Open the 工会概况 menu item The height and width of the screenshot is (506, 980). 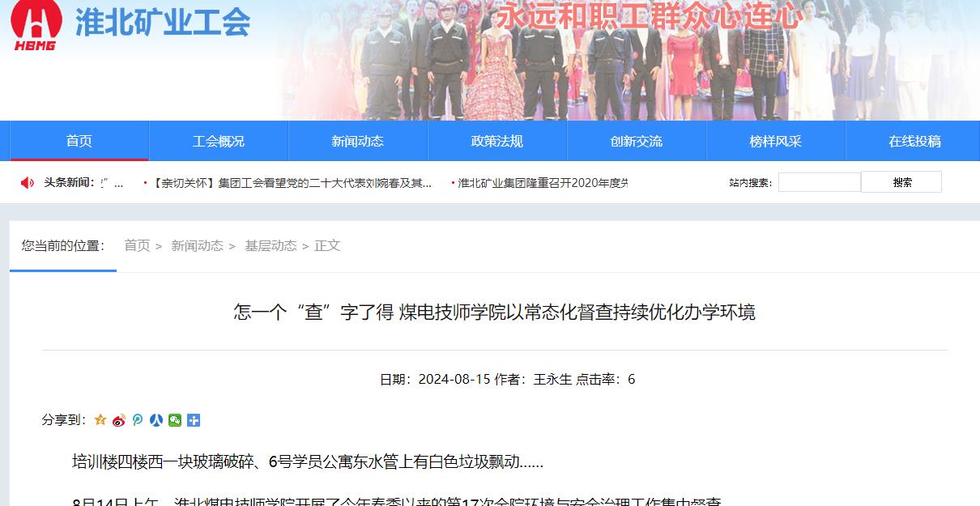click(x=219, y=141)
